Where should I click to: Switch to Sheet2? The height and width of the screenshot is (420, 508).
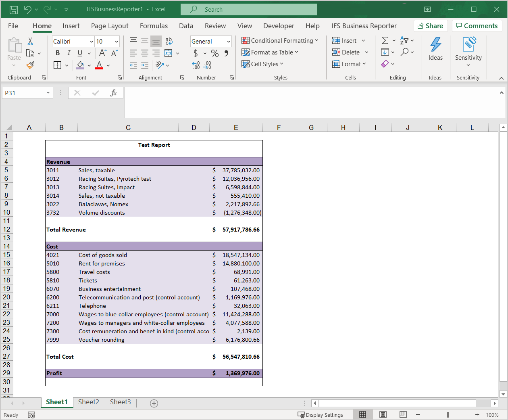[88, 402]
